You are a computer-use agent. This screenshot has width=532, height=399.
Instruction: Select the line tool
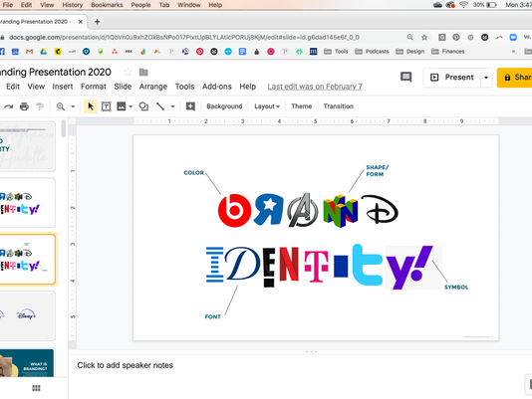point(160,106)
